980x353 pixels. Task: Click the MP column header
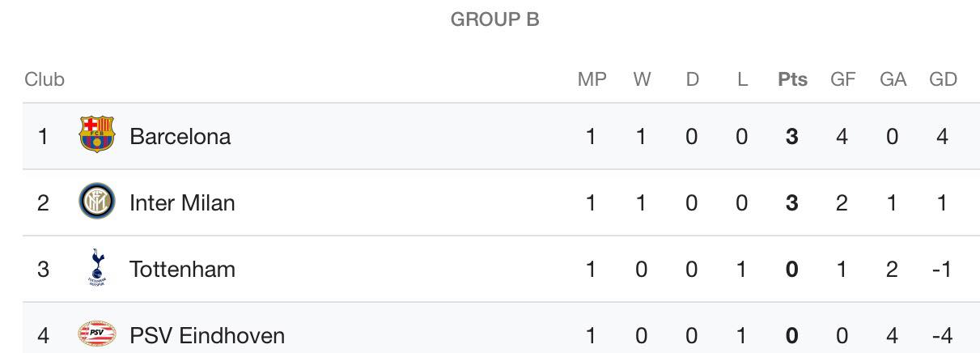coord(592,79)
